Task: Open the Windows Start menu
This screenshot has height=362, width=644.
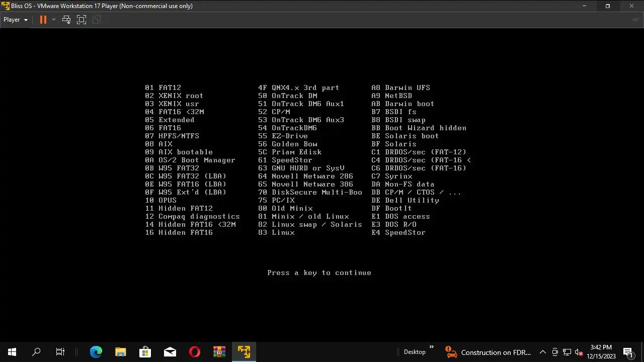Action: (x=12, y=352)
